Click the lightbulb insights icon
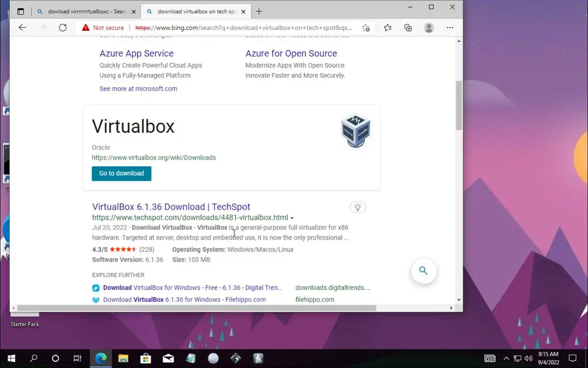Viewport: 588px width, 368px height. (358, 207)
